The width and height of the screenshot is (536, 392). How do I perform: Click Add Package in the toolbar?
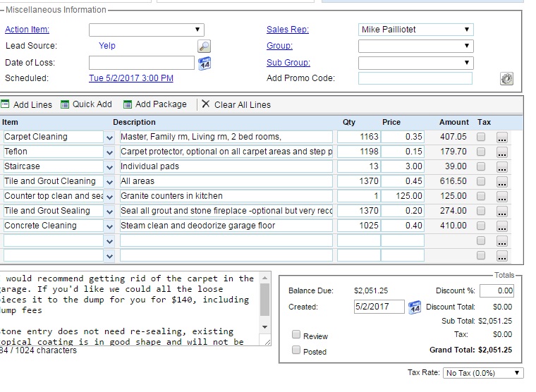click(155, 104)
